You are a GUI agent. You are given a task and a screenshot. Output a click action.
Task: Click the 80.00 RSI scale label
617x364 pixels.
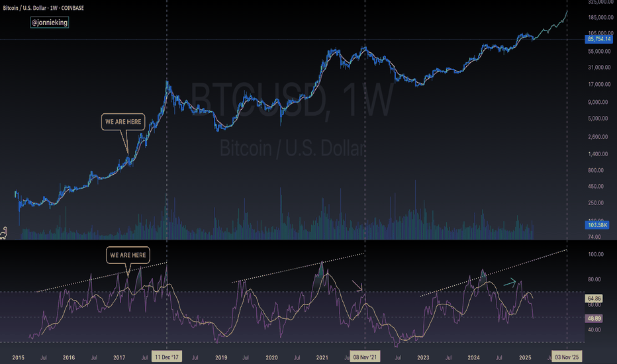[x=594, y=279]
